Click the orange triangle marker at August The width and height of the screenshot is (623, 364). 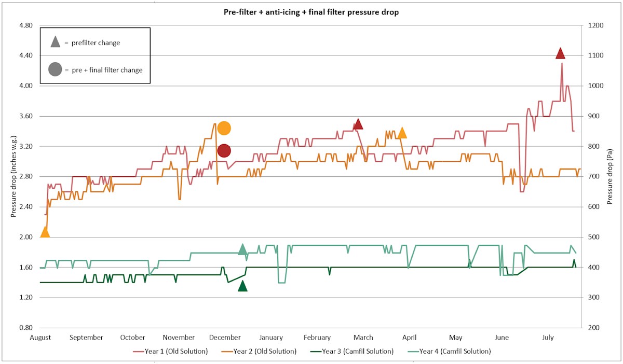[x=45, y=232]
